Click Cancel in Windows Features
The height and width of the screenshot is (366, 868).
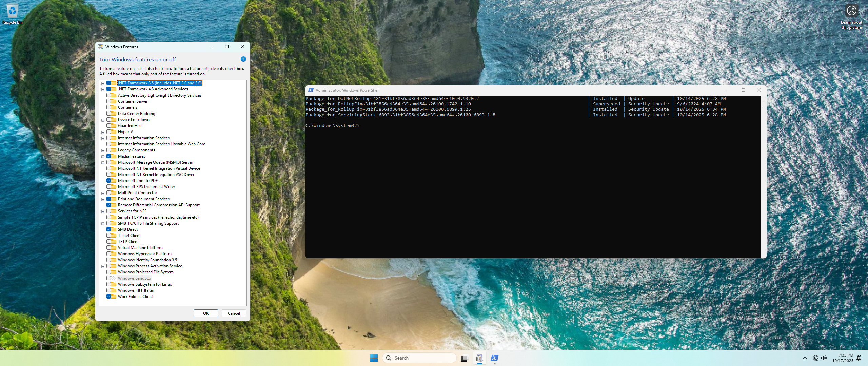coord(234,313)
